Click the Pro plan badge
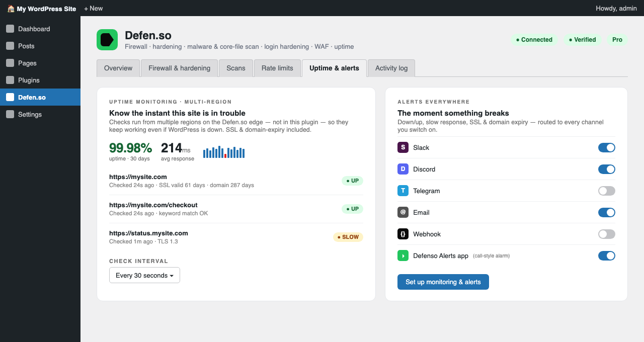Screen dimensions: 644x342 pos(617,40)
